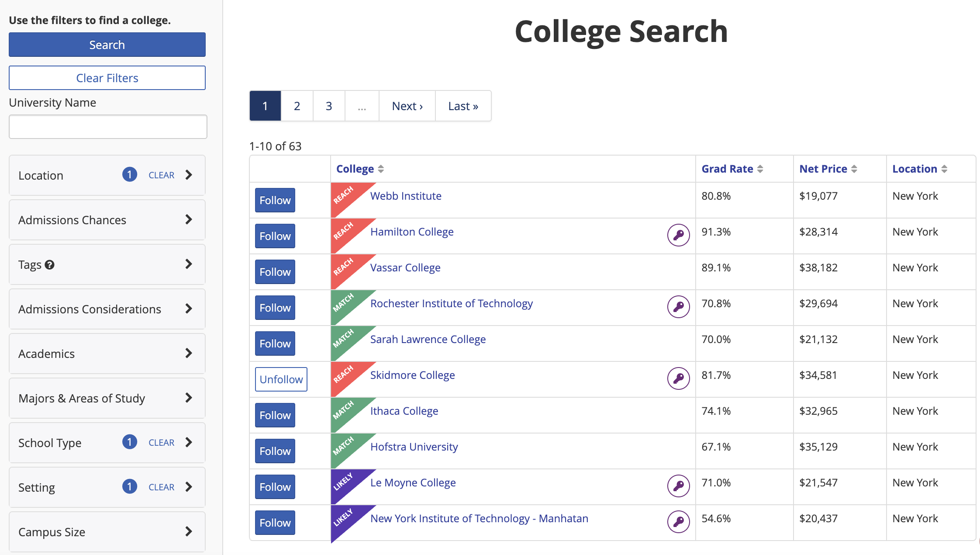Expand the Majors & Areas of Study filter
Viewport: 980px width, 555px height.
click(x=107, y=398)
